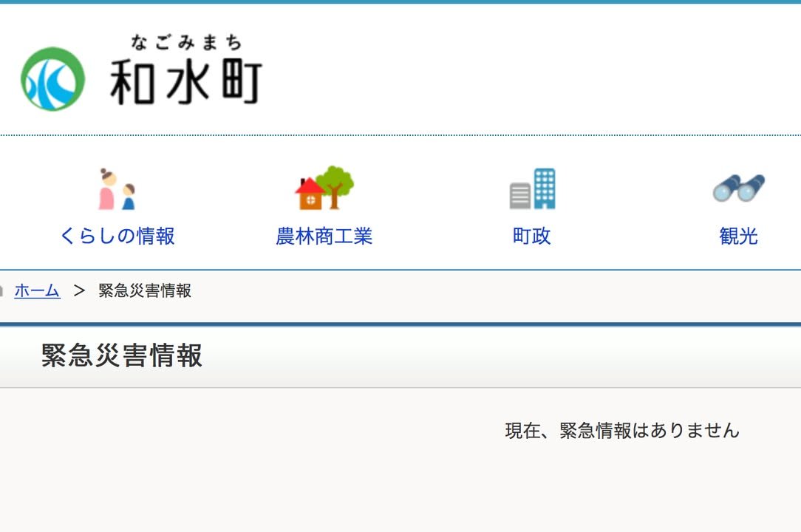
Task: Click the house and tree icon
Action: pos(324,188)
